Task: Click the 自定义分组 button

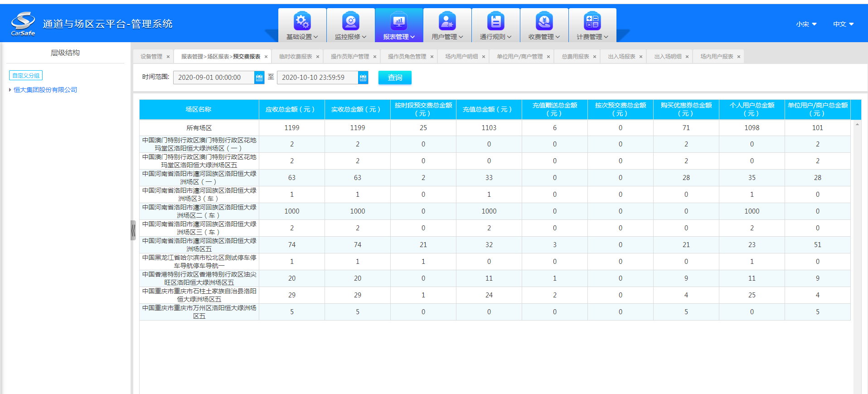Action: [26, 76]
